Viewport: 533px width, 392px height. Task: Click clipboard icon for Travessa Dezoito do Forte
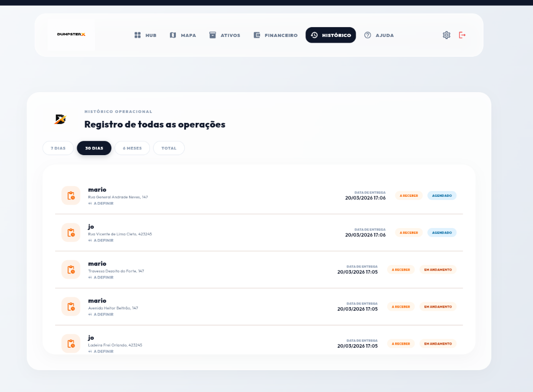tap(71, 270)
